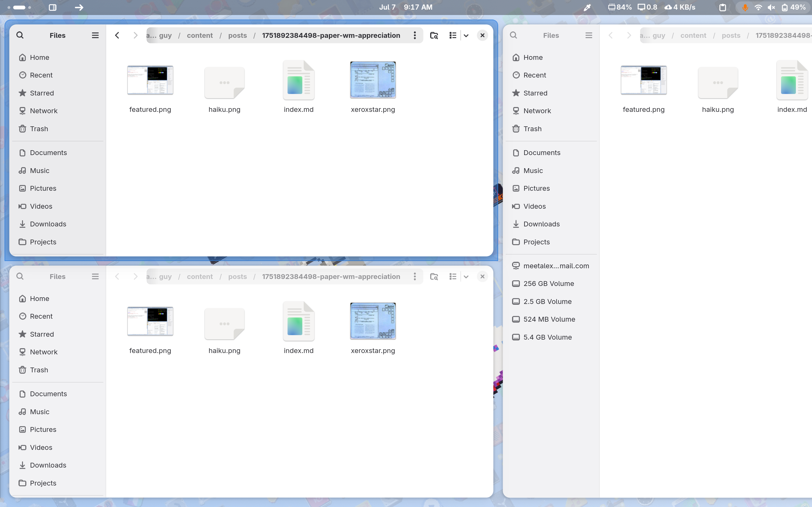
Task: Open the xeroxstar.png thumbnail
Action: point(372,80)
